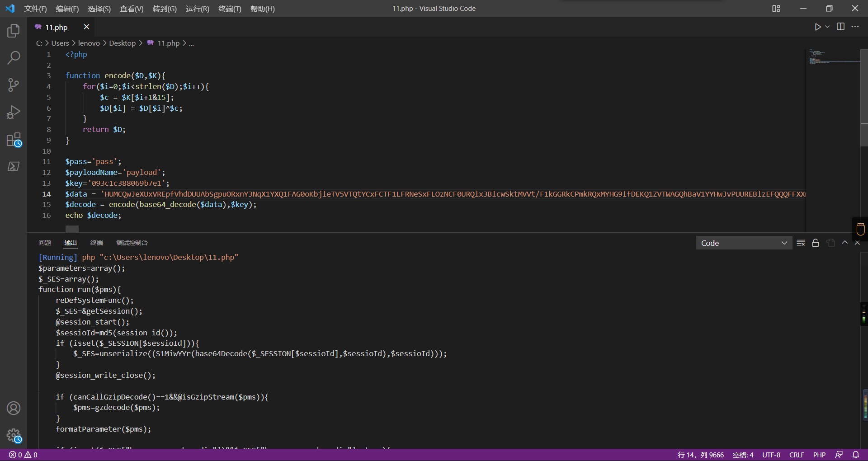868x461 pixels.
Task: Open the 选择(S) menu
Action: (99, 9)
